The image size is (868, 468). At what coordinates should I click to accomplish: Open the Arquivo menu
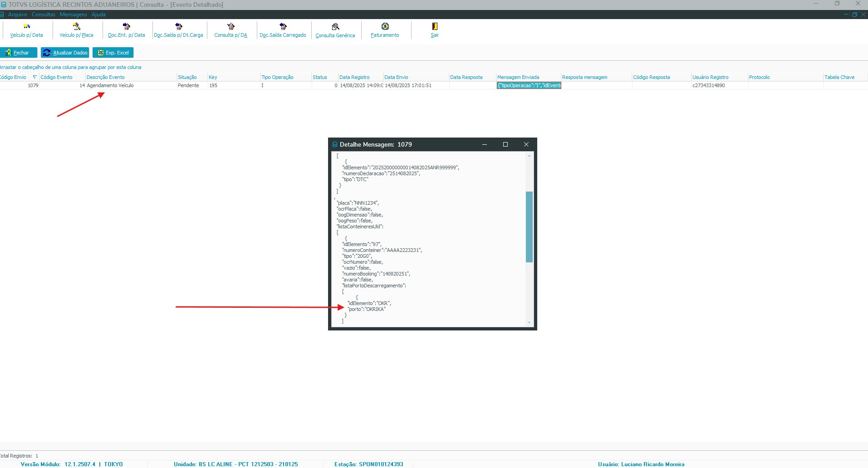click(18, 15)
